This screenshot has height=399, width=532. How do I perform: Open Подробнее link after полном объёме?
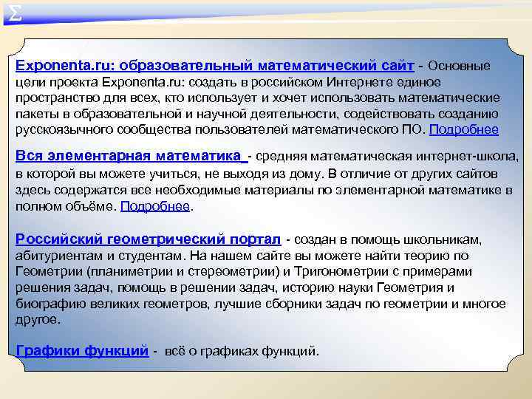(x=155, y=206)
